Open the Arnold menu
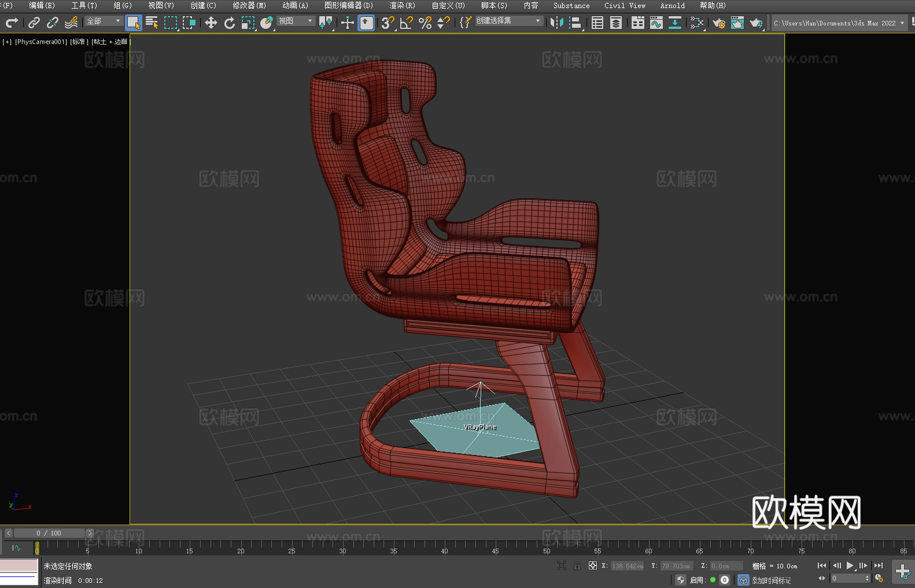 pos(672,5)
